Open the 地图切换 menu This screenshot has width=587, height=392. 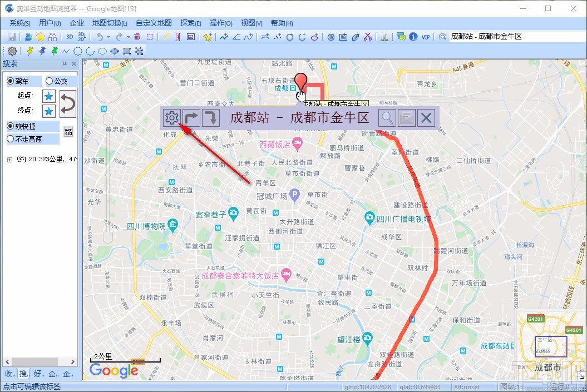point(110,23)
